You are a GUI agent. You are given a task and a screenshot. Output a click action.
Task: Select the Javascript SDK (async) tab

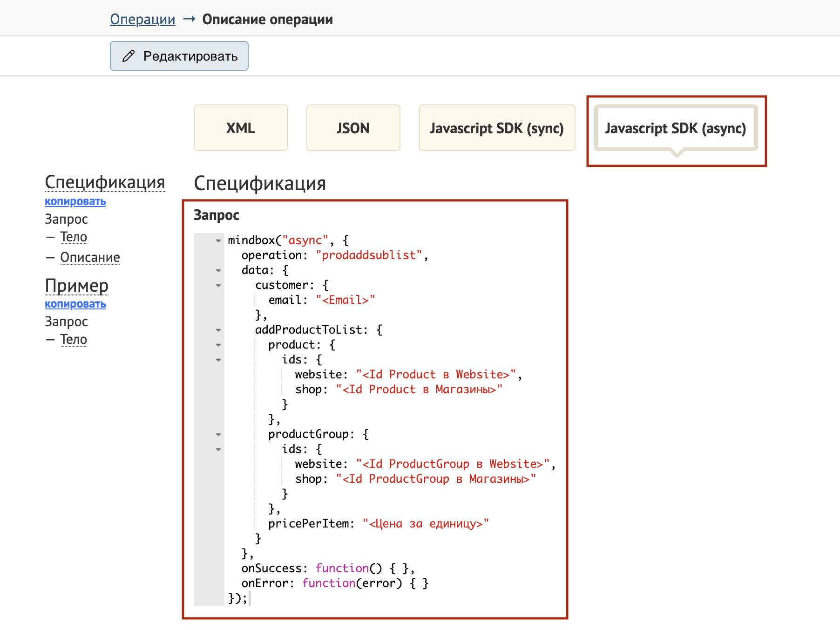click(x=676, y=128)
